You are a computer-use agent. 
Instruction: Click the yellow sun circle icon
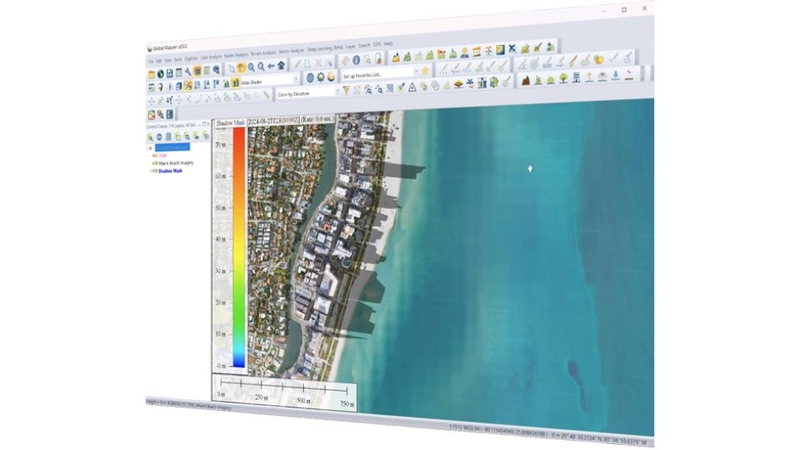tap(598, 60)
